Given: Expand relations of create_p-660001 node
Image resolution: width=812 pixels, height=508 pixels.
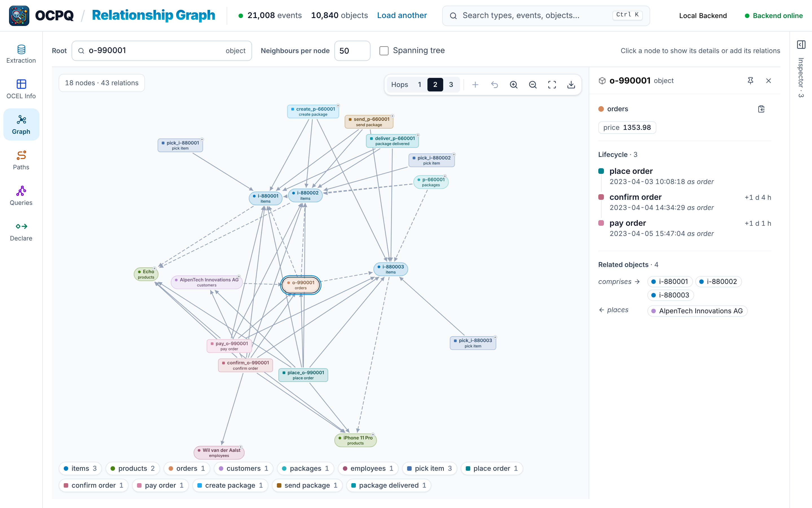Looking at the screenshot, I should click(338, 106).
